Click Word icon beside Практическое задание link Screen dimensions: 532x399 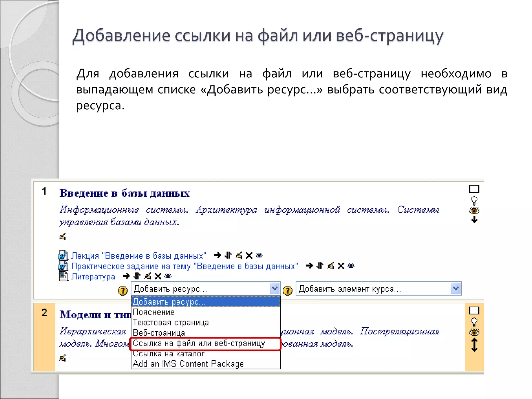pos(63,266)
